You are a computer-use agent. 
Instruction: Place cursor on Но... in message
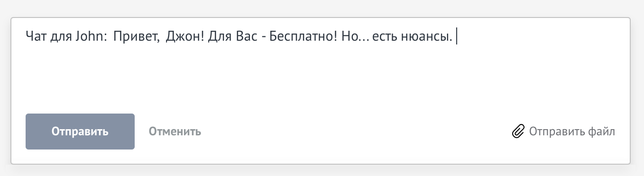355,37
